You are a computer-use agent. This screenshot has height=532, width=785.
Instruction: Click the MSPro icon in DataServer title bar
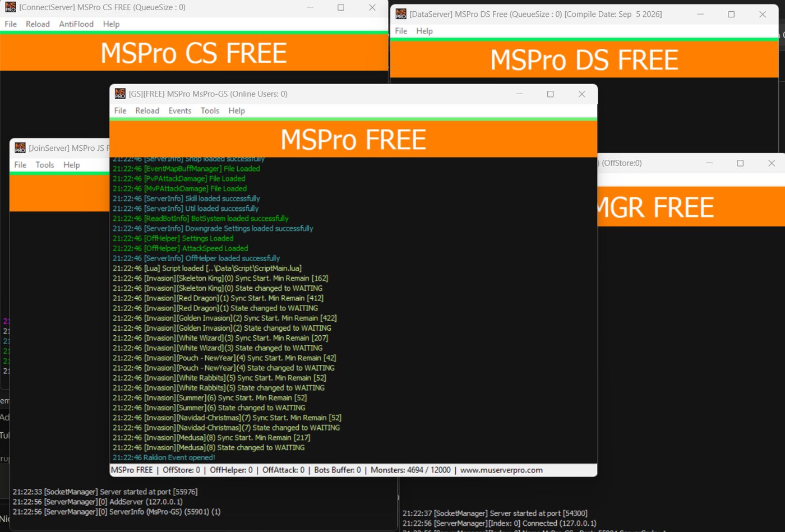[401, 14]
